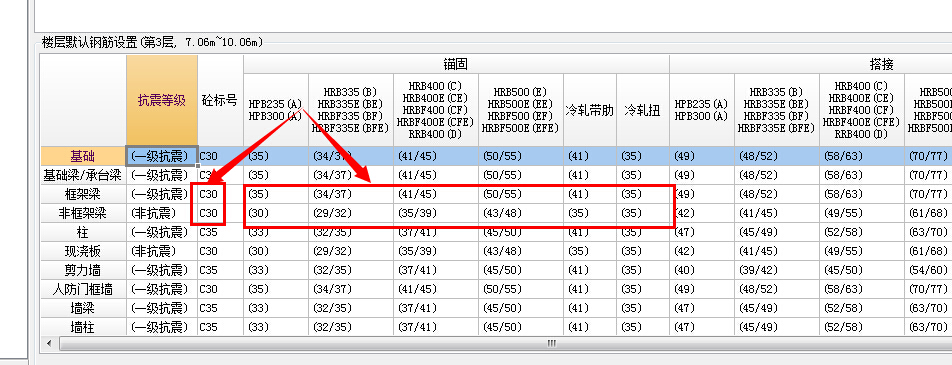
Task: Click 锚固 HPB235 cell (35) in 框架梁 row
Action: (276, 194)
